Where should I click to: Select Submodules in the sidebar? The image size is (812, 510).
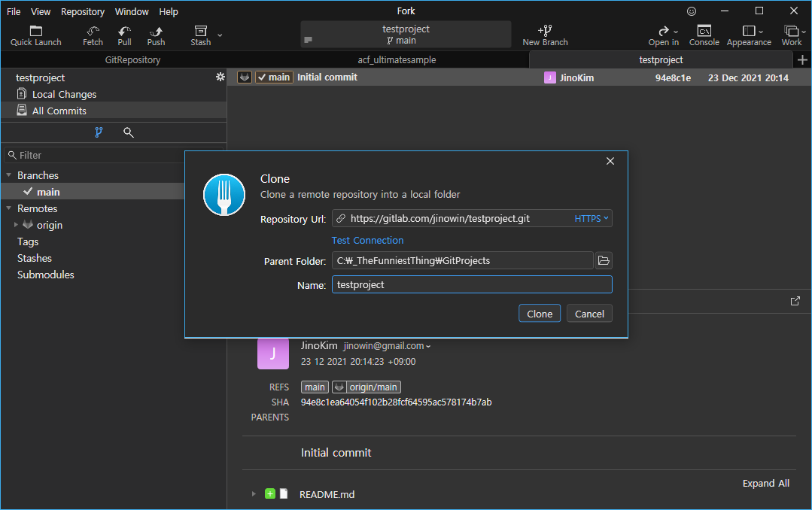point(46,275)
